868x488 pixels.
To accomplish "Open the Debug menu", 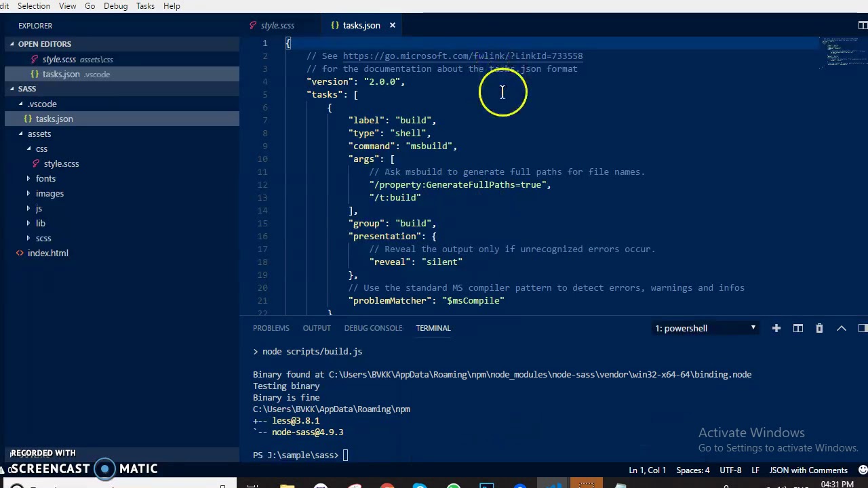I will (x=115, y=6).
